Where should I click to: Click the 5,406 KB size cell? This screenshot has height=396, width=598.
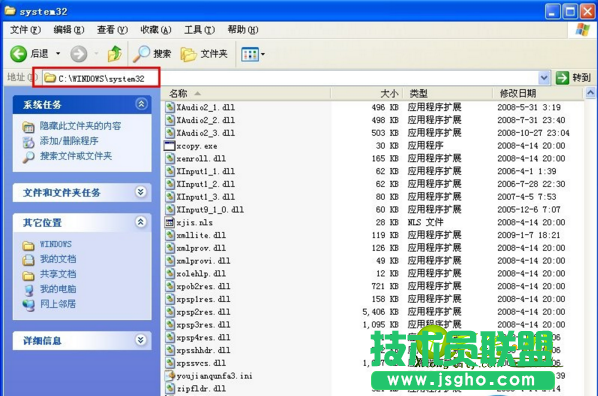coord(380,312)
